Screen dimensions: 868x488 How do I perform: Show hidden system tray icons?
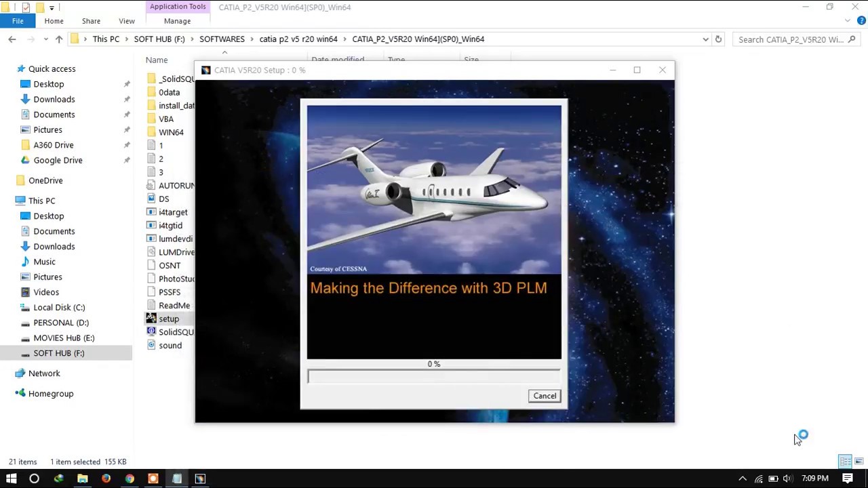743,479
